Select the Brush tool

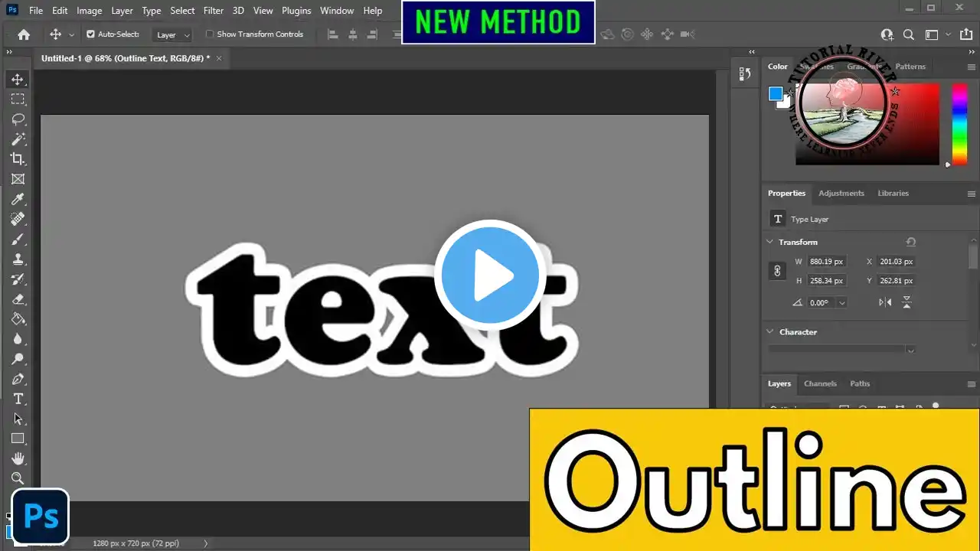[18, 240]
